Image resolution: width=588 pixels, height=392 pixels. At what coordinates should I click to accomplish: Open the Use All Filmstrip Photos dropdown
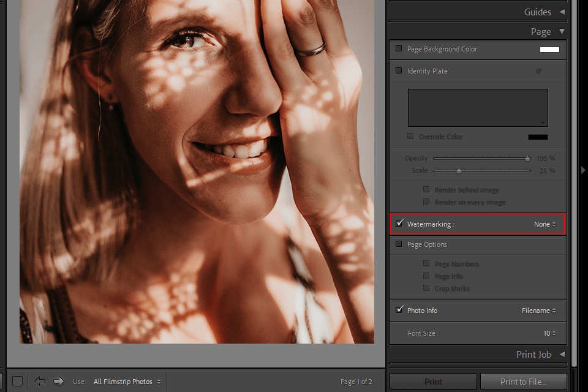[x=127, y=382]
